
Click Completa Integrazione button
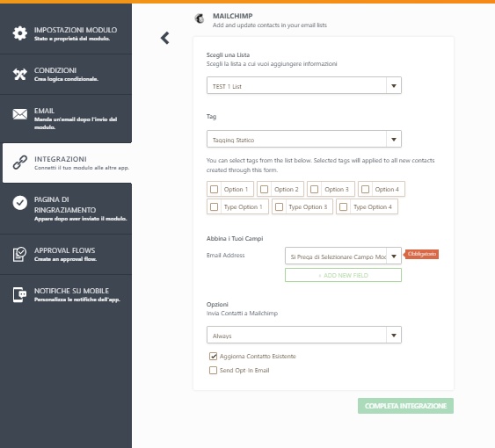[x=405, y=406]
